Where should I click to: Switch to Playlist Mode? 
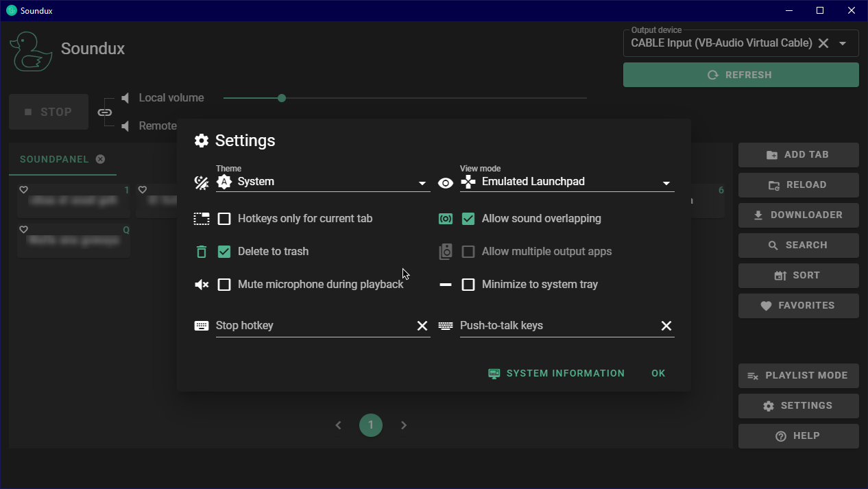click(x=798, y=375)
